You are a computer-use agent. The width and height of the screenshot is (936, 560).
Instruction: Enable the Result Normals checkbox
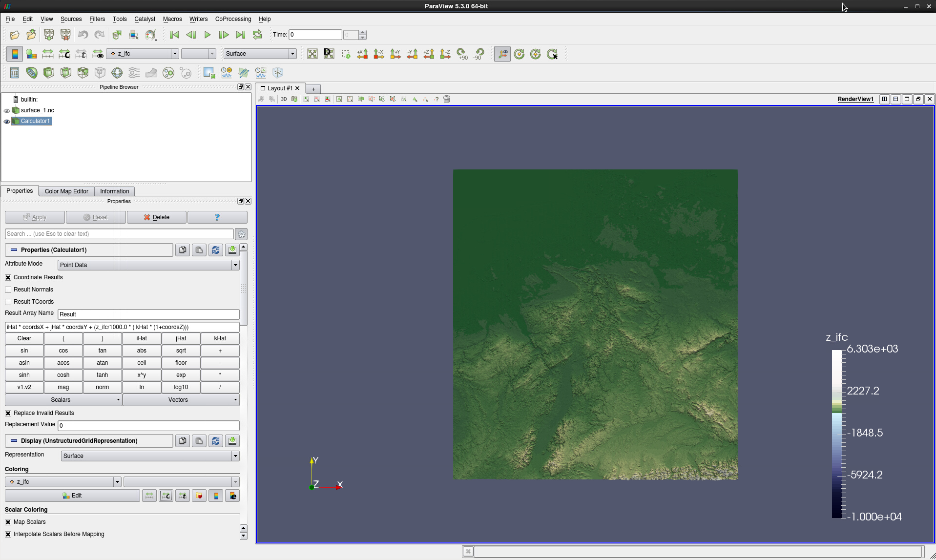(8, 290)
